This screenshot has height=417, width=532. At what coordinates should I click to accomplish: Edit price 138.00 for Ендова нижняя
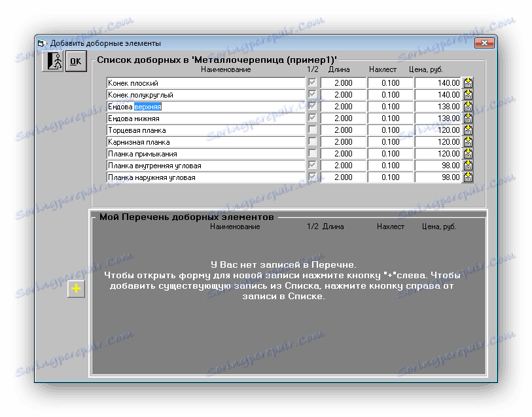[438, 118]
